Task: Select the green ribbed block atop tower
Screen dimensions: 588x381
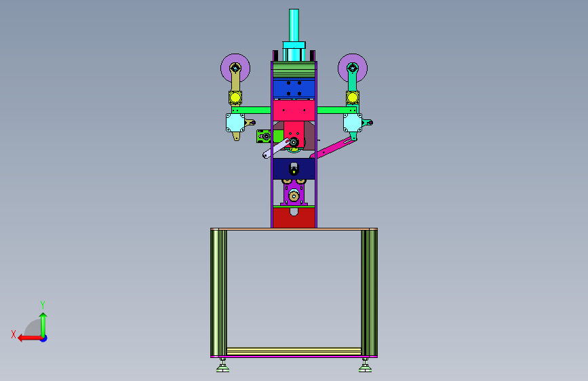Action: coord(294,70)
